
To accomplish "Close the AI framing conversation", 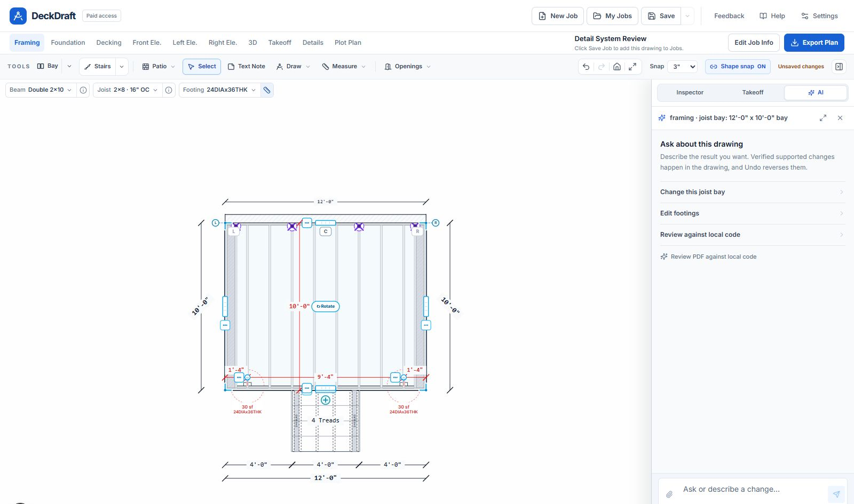I will point(840,118).
